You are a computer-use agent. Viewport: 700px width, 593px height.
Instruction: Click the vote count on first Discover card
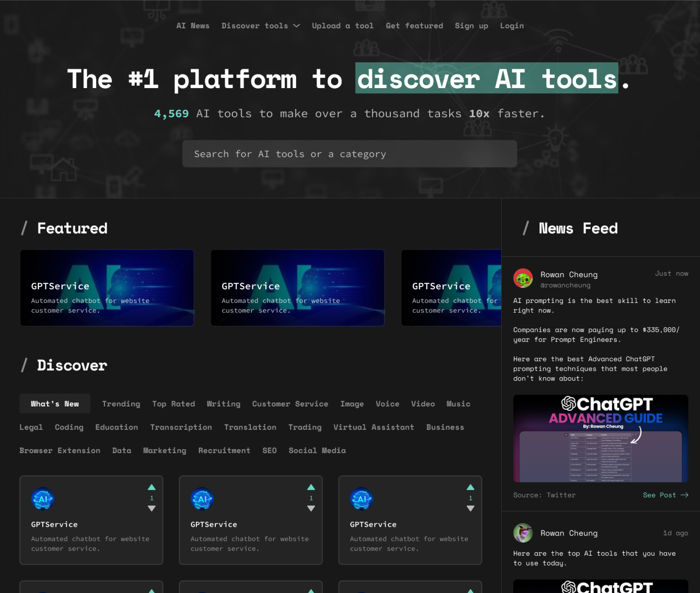pyautogui.click(x=152, y=498)
